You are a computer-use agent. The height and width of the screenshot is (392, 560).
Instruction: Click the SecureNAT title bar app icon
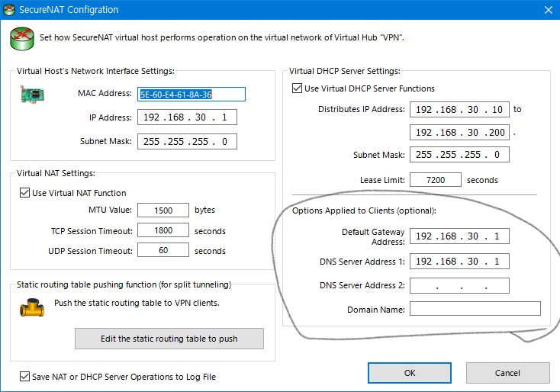[8, 10]
